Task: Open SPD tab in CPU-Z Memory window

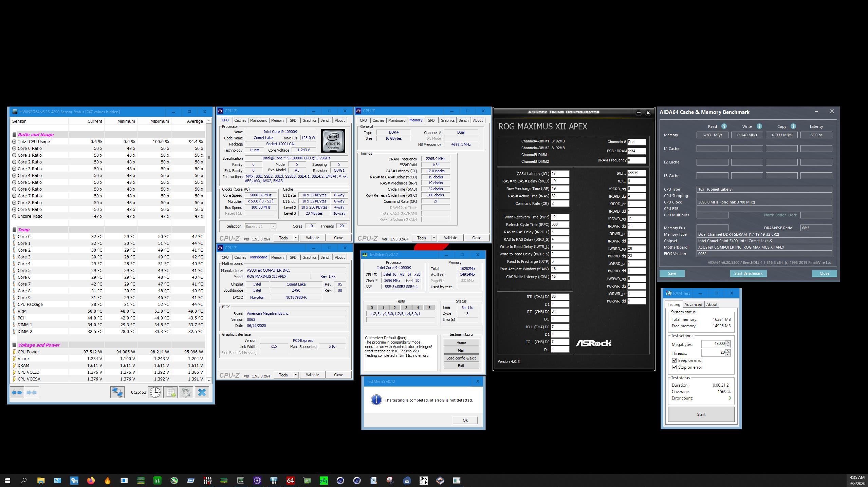Action: pos(431,120)
